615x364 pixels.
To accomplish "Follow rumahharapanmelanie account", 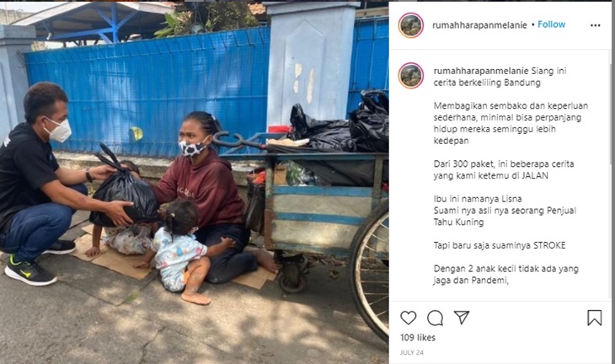I will pyautogui.click(x=551, y=24).
